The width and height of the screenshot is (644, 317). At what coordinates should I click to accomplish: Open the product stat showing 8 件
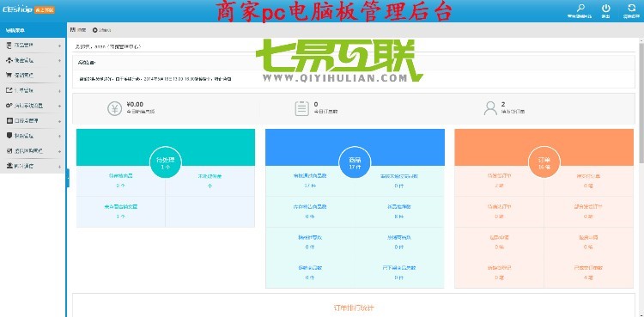tap(398, 211)
